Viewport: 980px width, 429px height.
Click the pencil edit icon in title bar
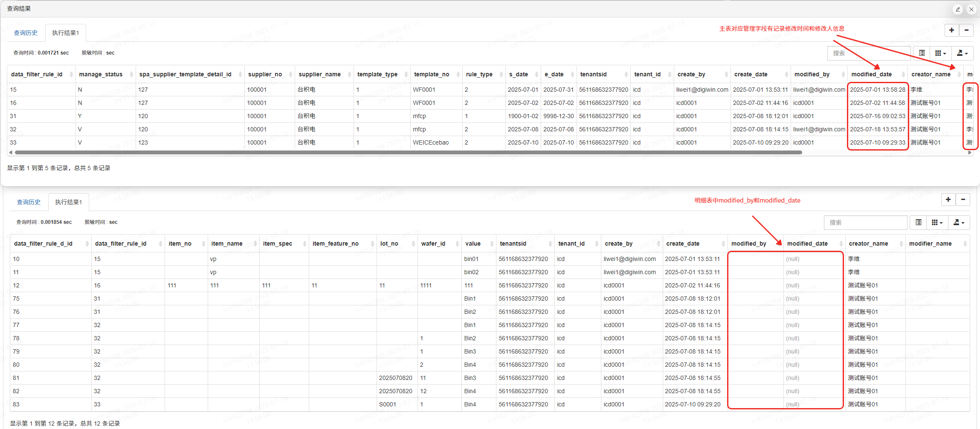tap(958, 9)
